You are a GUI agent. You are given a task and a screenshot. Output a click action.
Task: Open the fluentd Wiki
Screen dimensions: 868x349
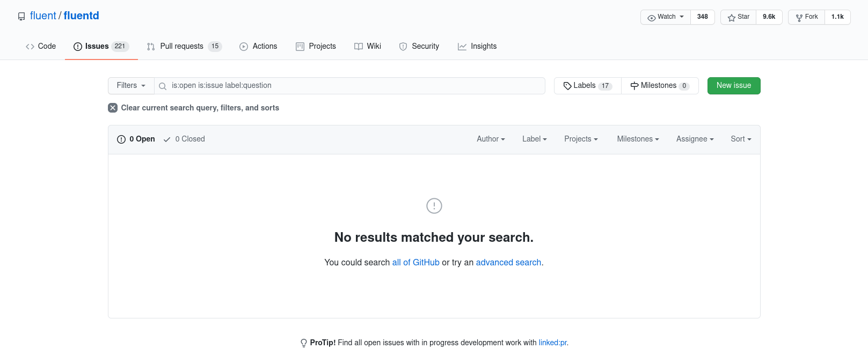[x=367, y=46]
